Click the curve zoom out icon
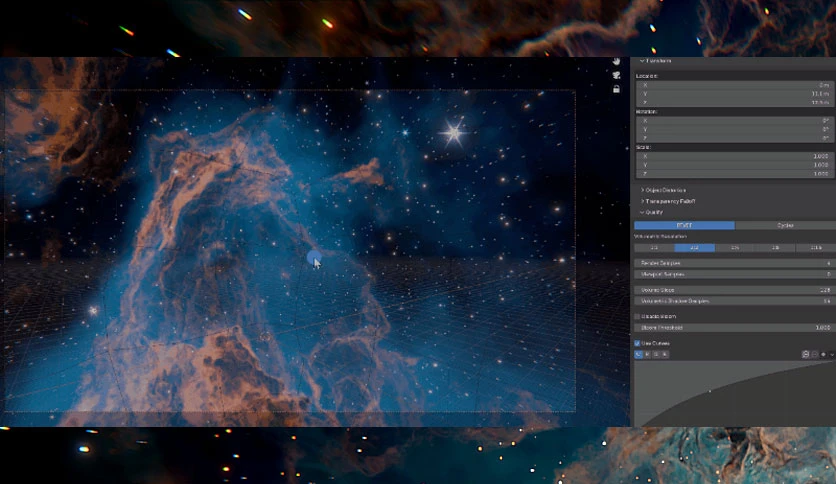 tap(814, 354)
